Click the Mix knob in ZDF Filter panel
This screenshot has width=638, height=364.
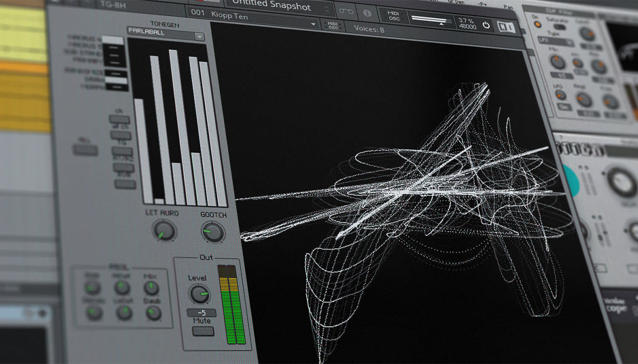[x=557, y=62]
